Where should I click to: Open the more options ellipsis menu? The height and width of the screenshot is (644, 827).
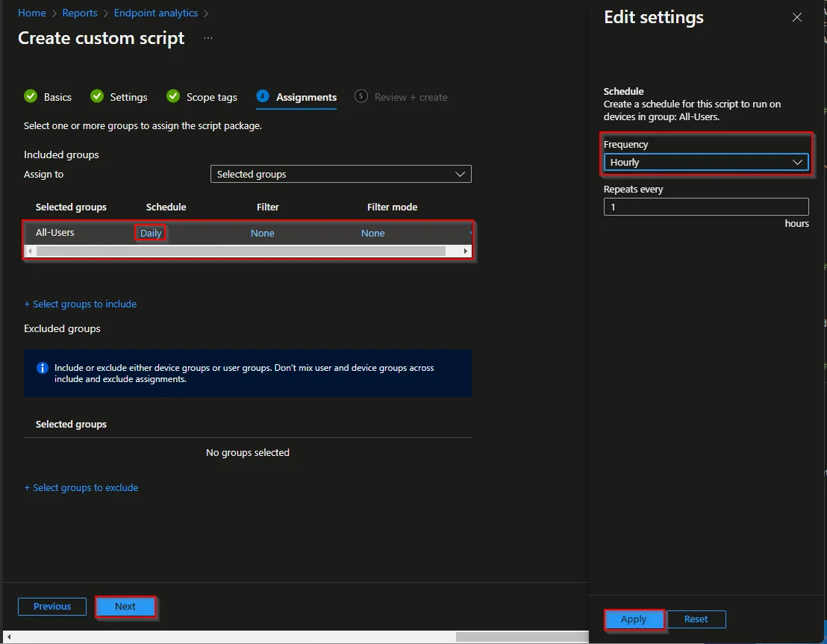click(208, 38)
